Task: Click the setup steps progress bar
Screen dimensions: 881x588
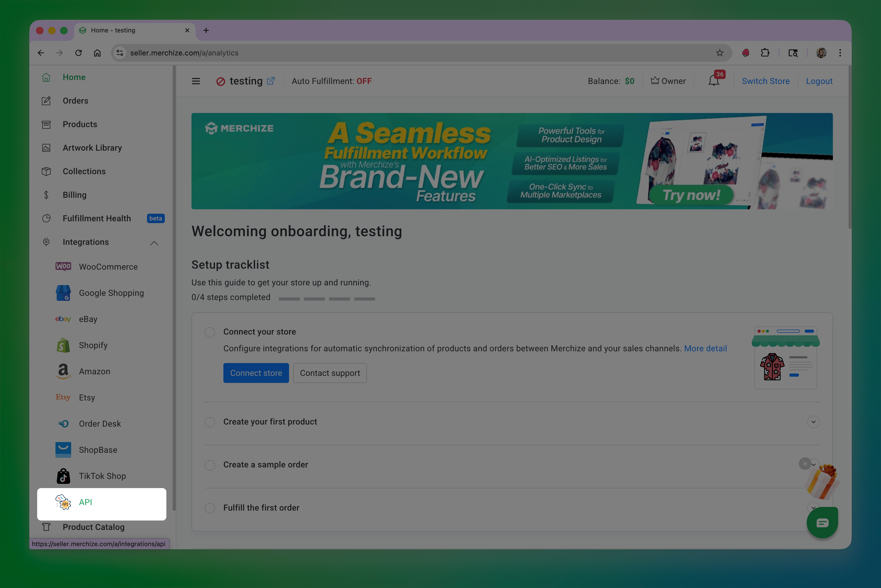Action: pos(327,299)
